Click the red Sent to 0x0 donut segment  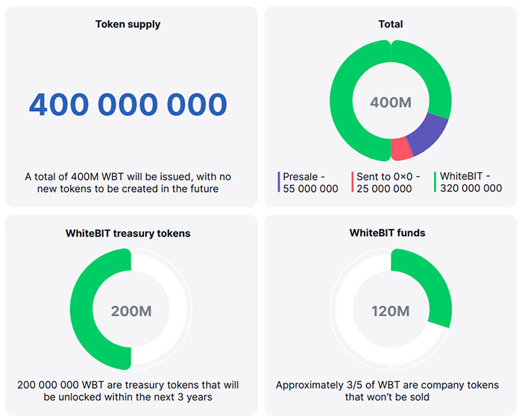(402, 148)
